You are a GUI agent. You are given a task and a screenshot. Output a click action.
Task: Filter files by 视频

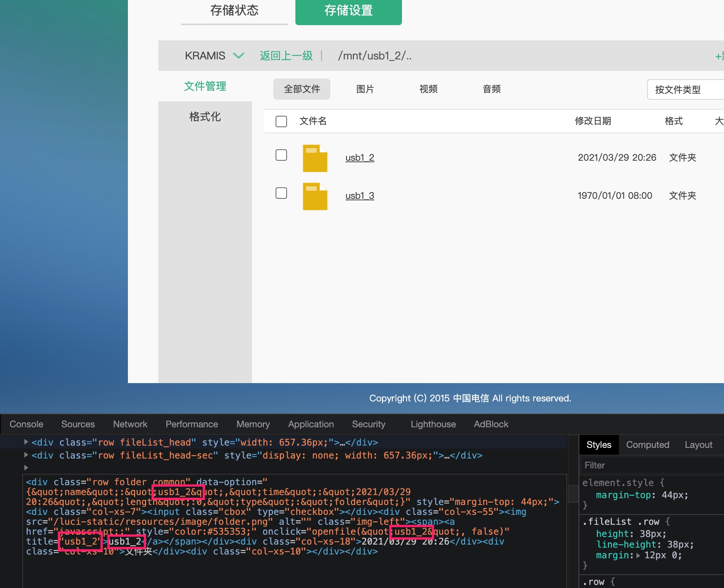428,89
